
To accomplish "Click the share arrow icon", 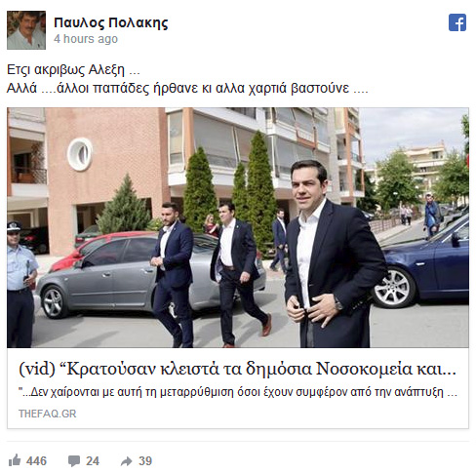I will point(126,461).
